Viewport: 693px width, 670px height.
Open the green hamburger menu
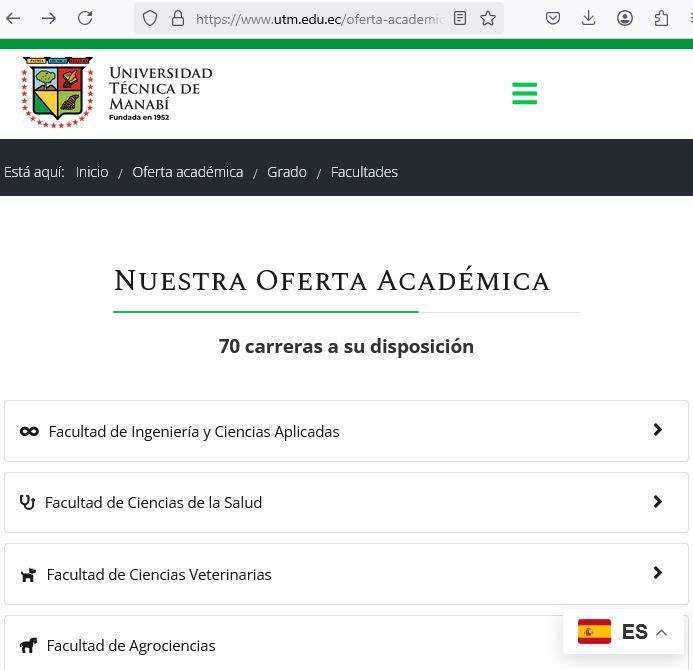point(525,93)
